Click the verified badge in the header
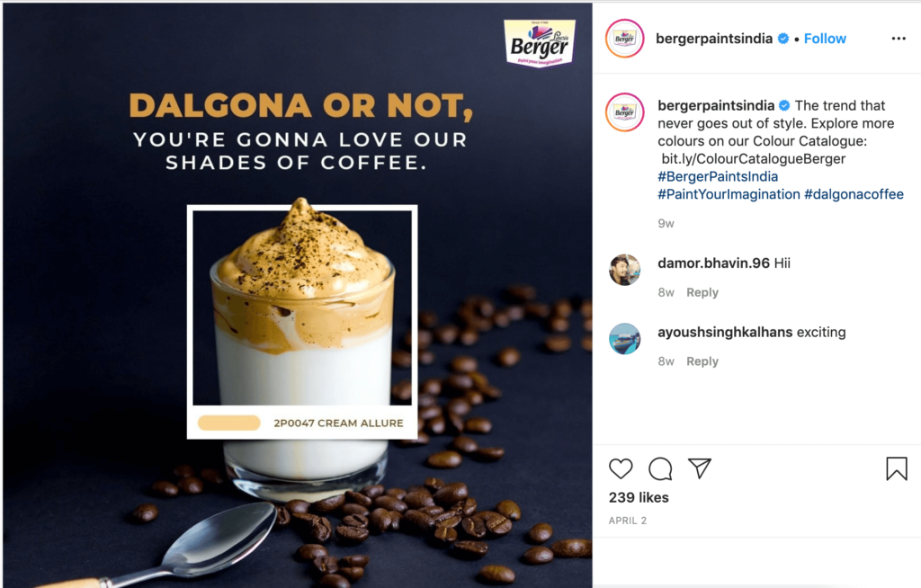This screenshot has width=921, height=588. tap(783, 39)
